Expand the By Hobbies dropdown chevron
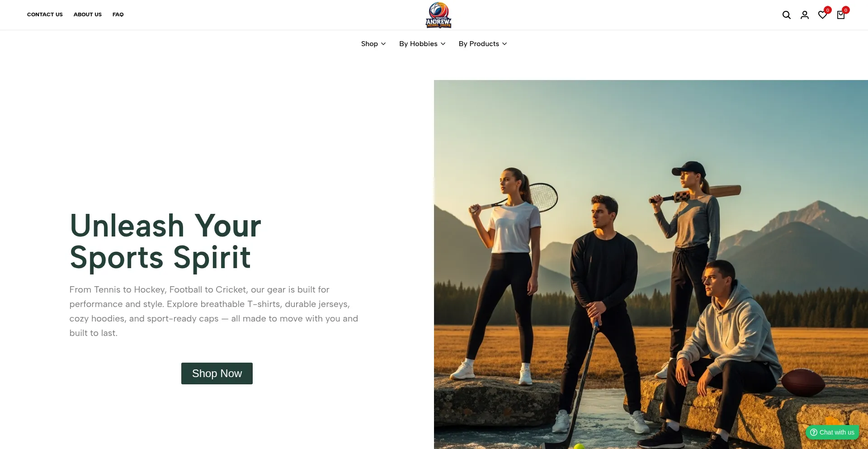Screen dimensions: 868x449 click(x=443, y=44)
